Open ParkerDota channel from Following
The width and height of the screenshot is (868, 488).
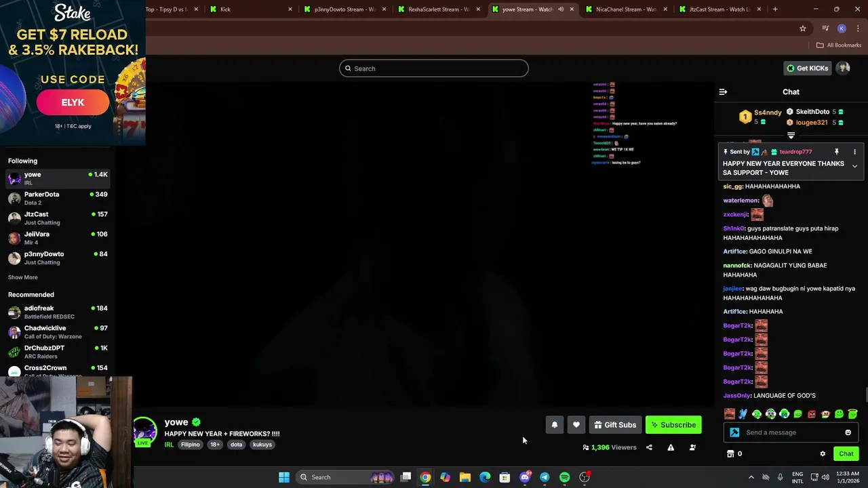58,198
